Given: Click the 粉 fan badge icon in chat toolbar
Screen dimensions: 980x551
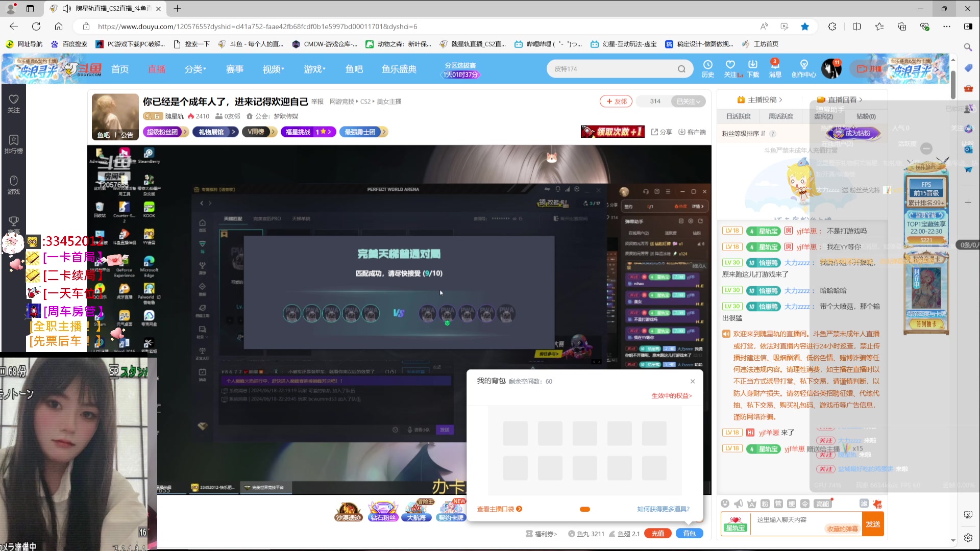Looking at the screenshot, I should coord(765,504).
